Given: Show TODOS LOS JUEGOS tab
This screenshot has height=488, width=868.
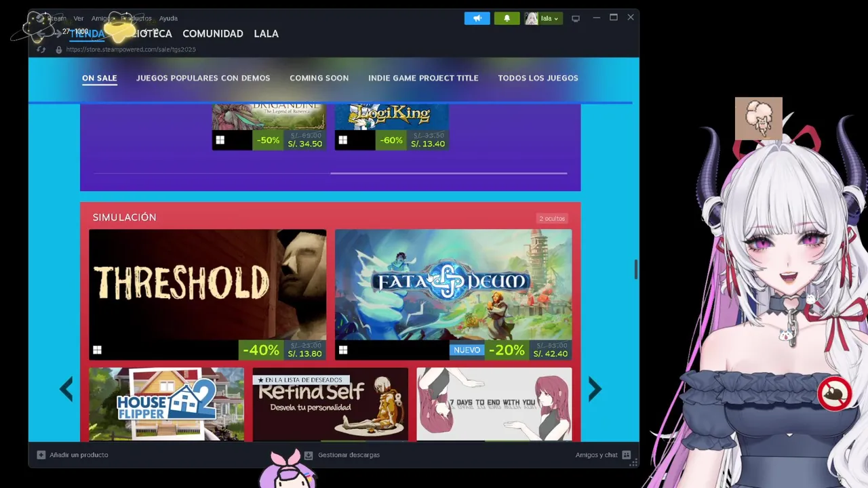Looking at the screenshot, I should [x=538, y=78].
